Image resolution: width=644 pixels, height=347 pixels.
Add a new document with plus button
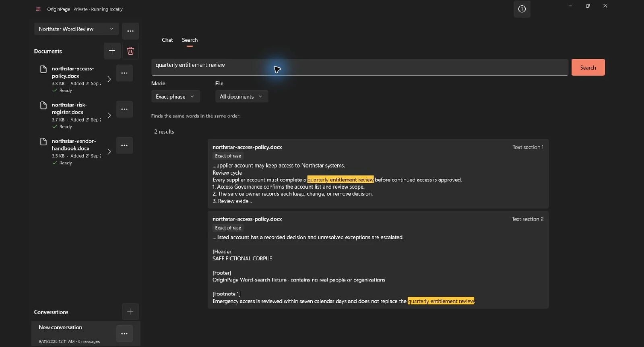pos(112,51)
